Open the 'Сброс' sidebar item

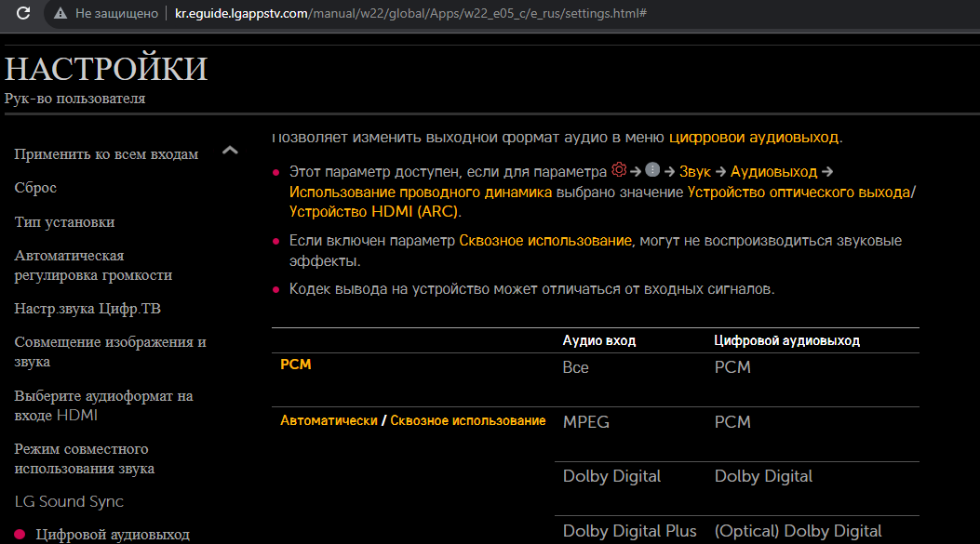click(35, 188)
